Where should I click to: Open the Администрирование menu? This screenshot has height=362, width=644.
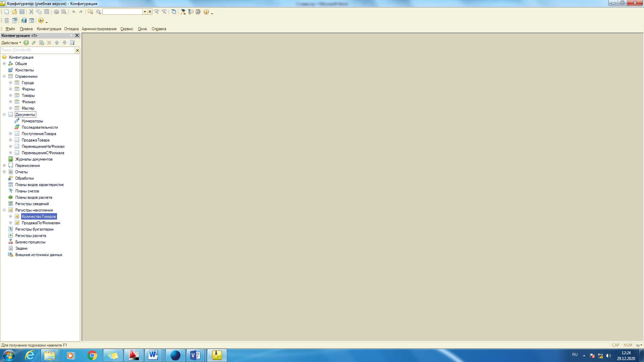click(x=99, y=29)
